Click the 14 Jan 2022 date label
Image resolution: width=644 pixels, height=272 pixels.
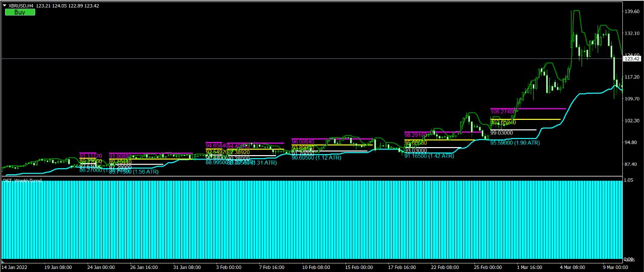15,267
